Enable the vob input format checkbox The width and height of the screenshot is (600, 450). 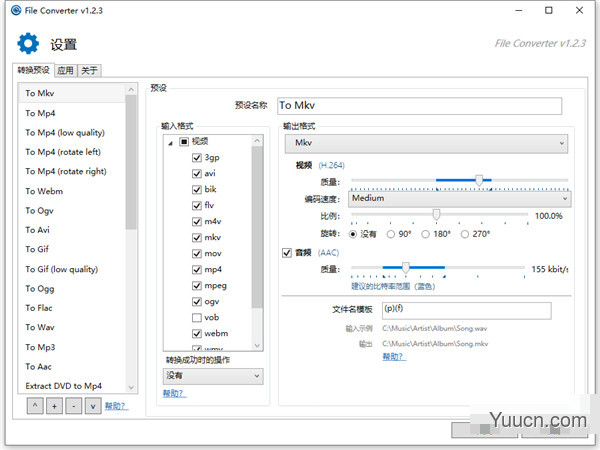[197, 318]
